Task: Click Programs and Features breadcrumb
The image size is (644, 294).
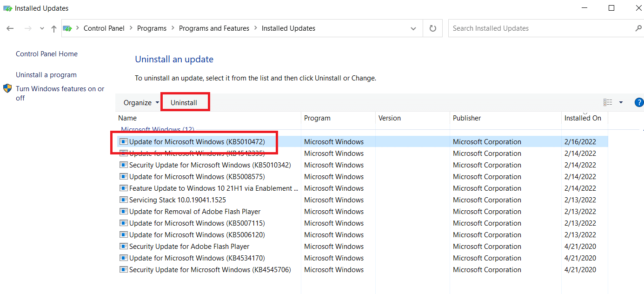Action: tap(214, 28)
